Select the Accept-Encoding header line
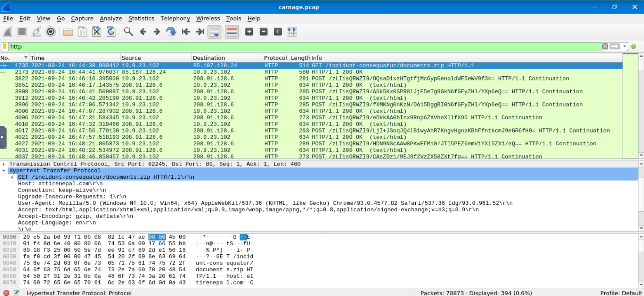 [75, 216]
